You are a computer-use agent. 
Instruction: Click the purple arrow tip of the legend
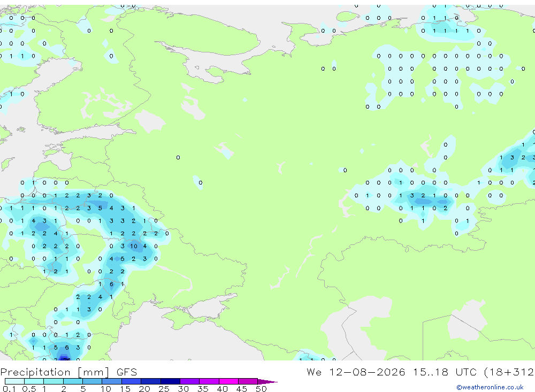pyautogui.click(x=267, y=381)
